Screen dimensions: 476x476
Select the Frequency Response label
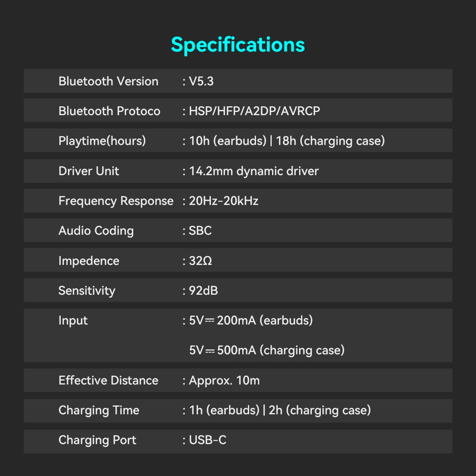point(116,201)
